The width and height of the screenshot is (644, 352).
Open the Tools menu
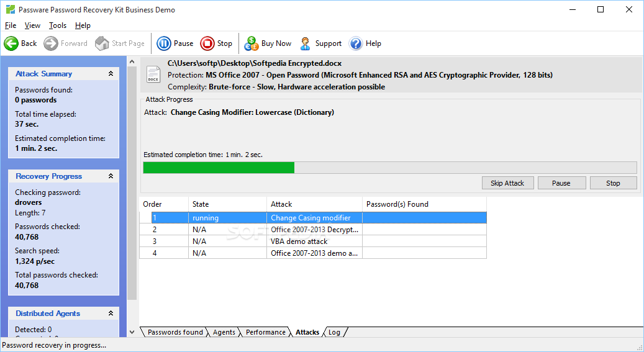pos(58,25)
